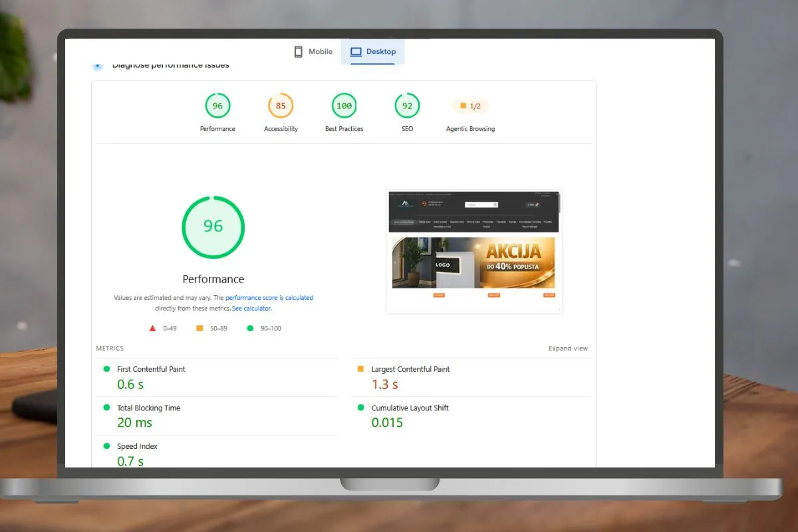Click the large 96 Performance gauge
The height and width of the screenshot is (532, 798).
point(213,227)
